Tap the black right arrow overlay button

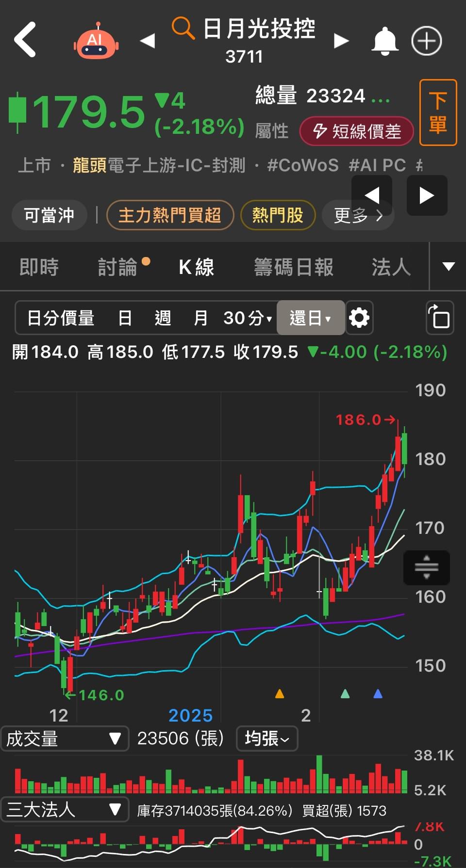coord(427,195)
